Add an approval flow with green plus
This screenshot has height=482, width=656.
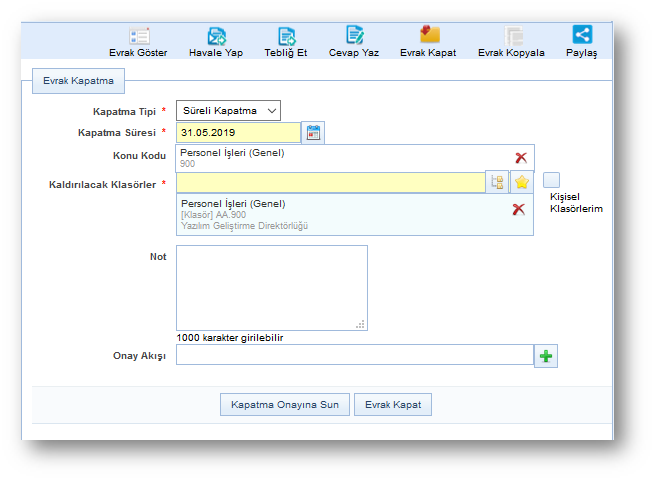pos(546,356)
